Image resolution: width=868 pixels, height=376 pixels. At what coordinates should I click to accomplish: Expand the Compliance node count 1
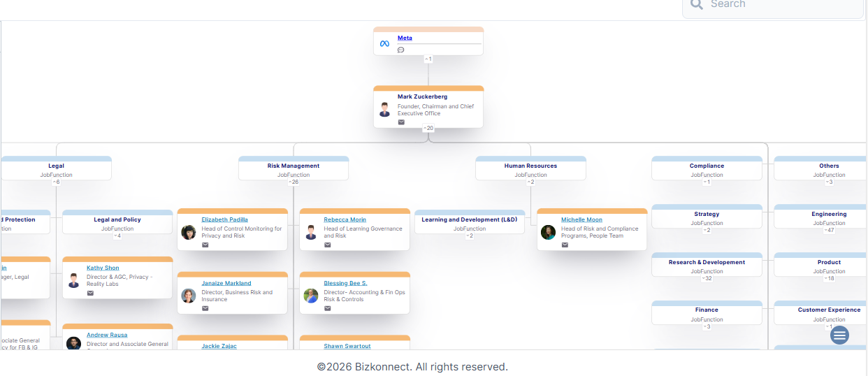(707, 182)
